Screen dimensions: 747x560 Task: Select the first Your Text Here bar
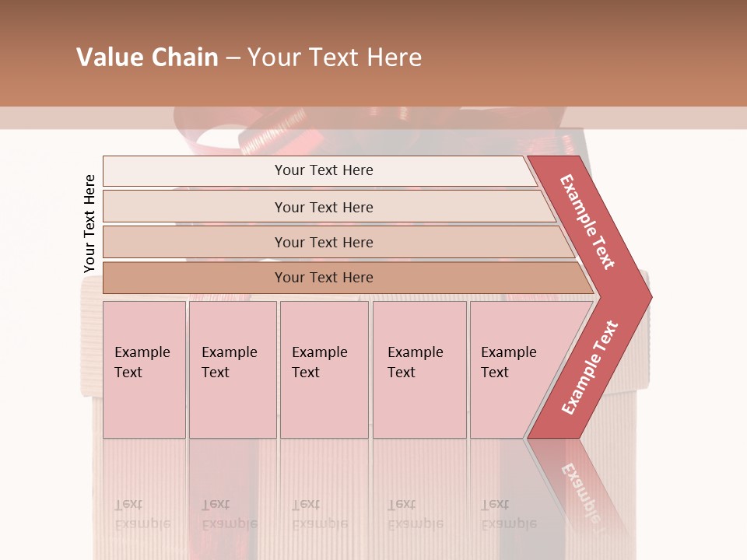(323, 170)
